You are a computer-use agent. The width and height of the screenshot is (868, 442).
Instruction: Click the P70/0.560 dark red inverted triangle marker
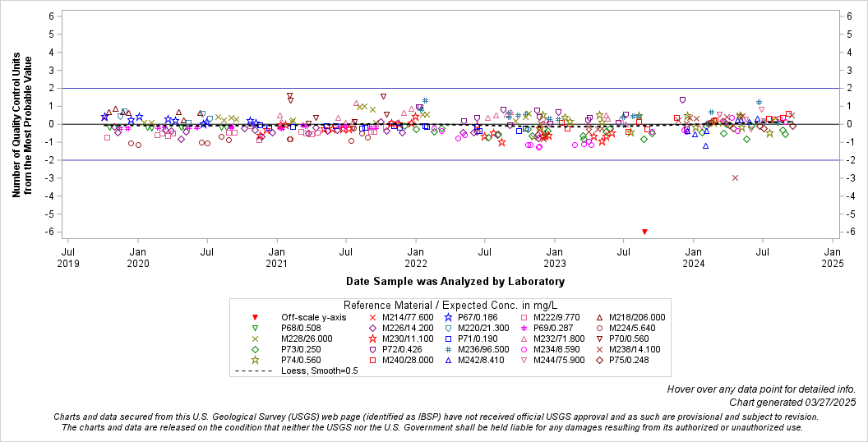click(599, 338)
